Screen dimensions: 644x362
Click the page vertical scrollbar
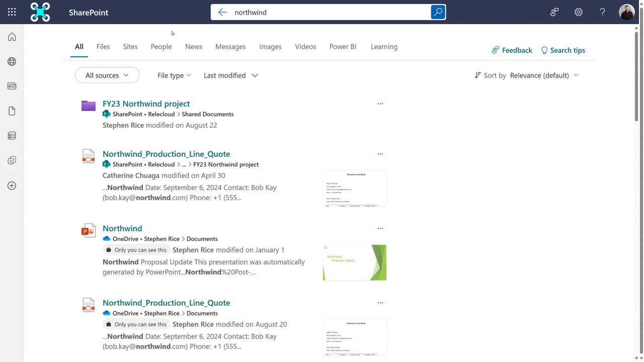point(636,75)
